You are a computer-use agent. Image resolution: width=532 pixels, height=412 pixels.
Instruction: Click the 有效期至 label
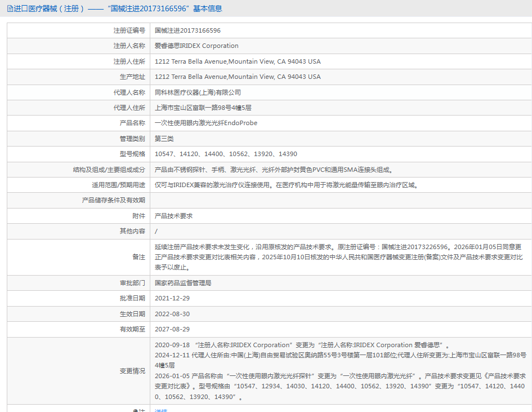pos(132,329)
